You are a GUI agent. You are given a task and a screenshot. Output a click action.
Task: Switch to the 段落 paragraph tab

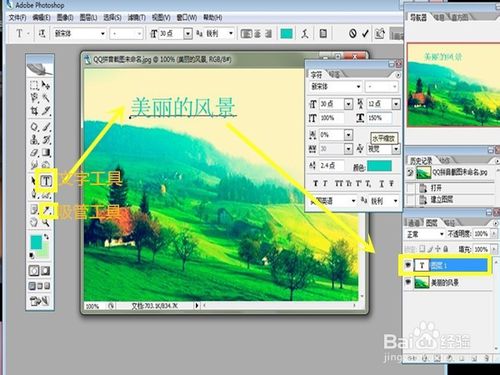[x=334, y=74]
